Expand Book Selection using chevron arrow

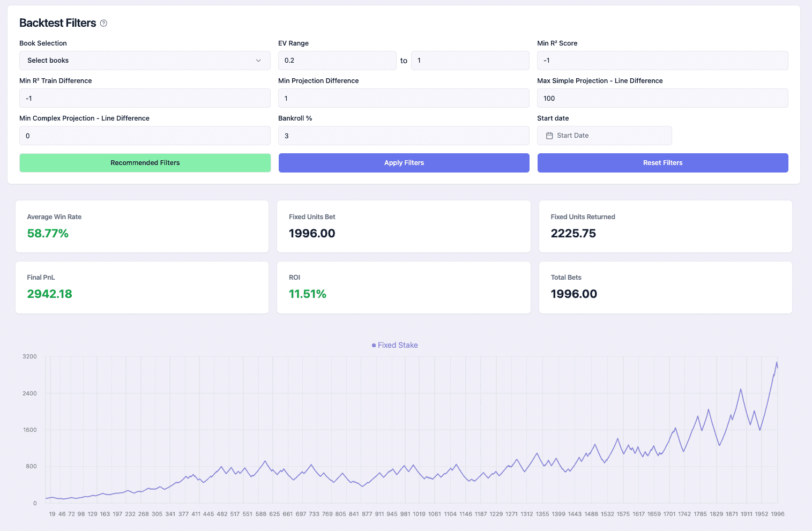coord(258,61)
